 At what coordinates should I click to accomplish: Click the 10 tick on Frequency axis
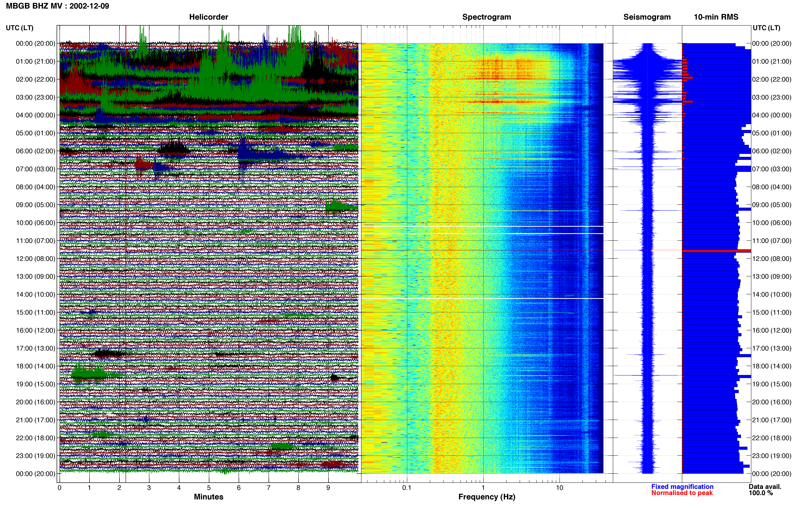(559, 488)
